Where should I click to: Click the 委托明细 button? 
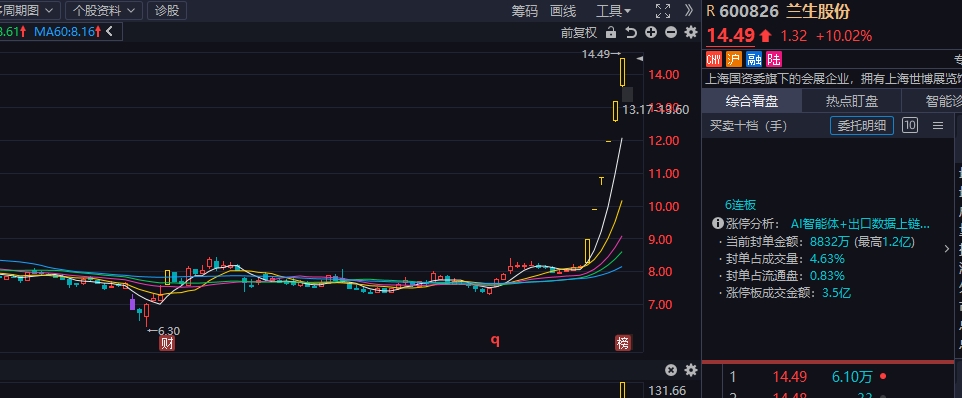pos(862,126)
